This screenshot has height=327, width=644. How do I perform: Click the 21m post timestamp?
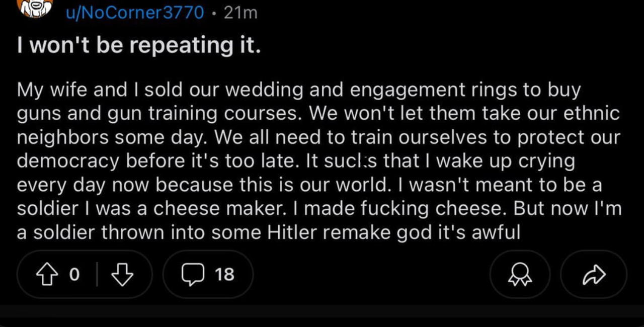(240, 13)
